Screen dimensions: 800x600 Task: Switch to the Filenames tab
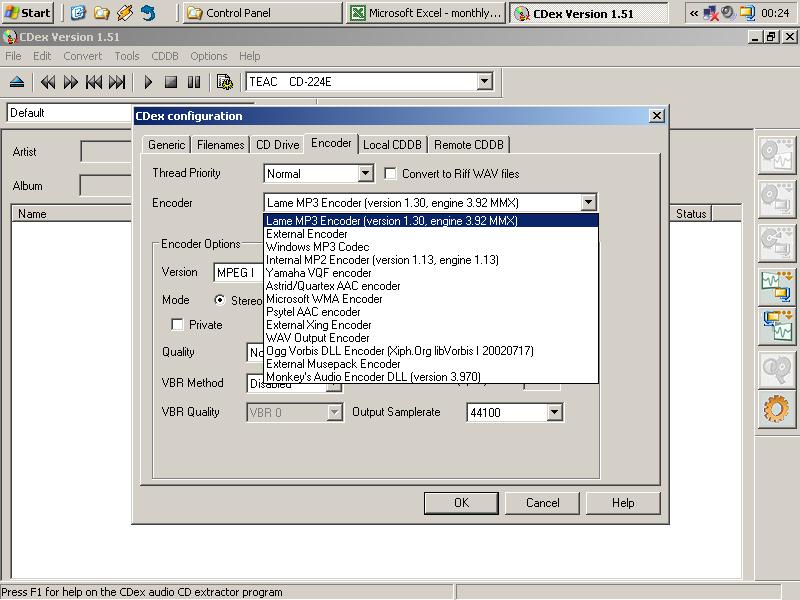(x=220, y=145)
